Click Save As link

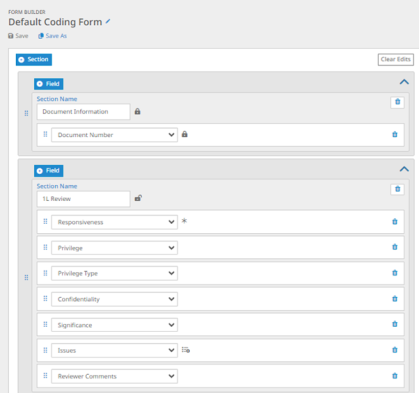tap(52, 36)
